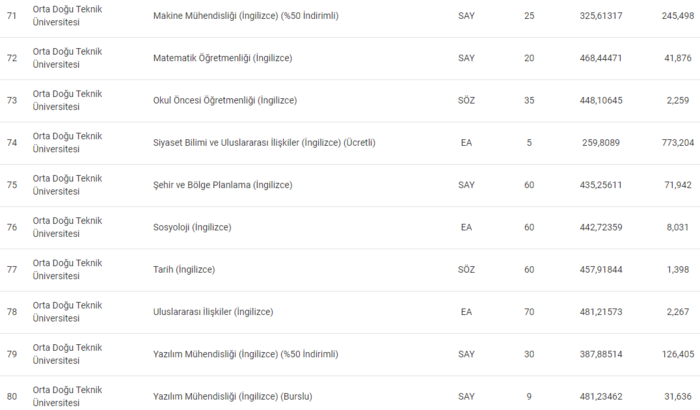
Task: Select quota value 70 cell
Action: click(x=528, y=312)
